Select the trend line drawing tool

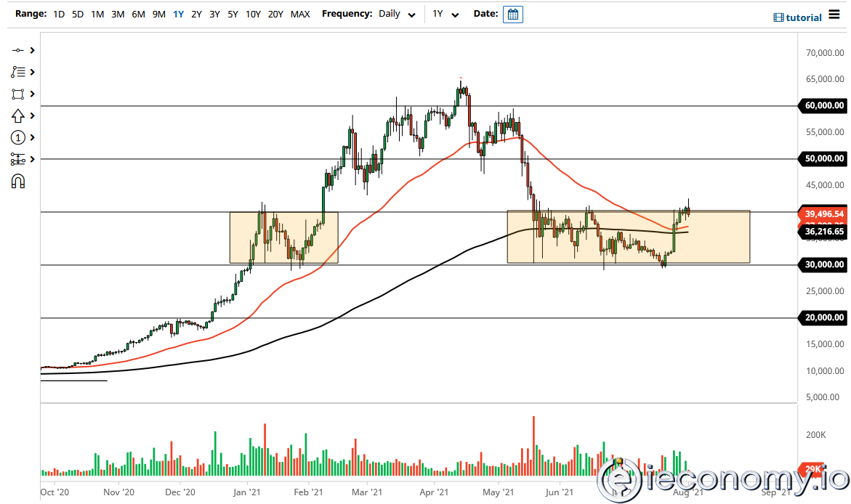click(x=18, y=50)
